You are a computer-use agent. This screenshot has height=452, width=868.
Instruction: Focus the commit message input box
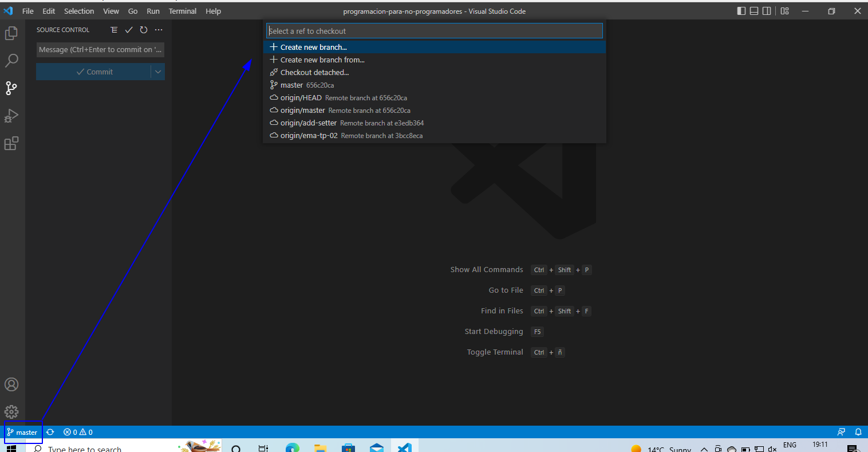100,50
